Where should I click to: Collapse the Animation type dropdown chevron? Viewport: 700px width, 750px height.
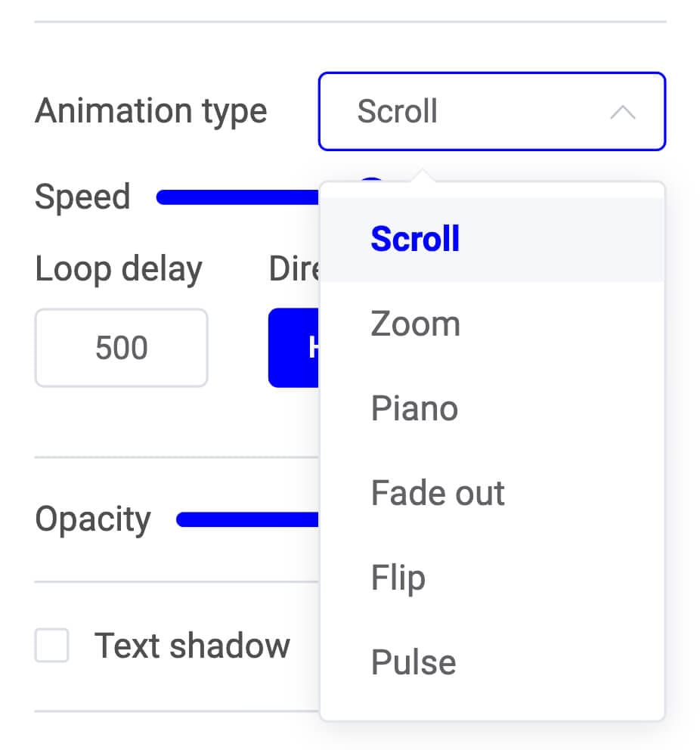(x=623, y=112)
